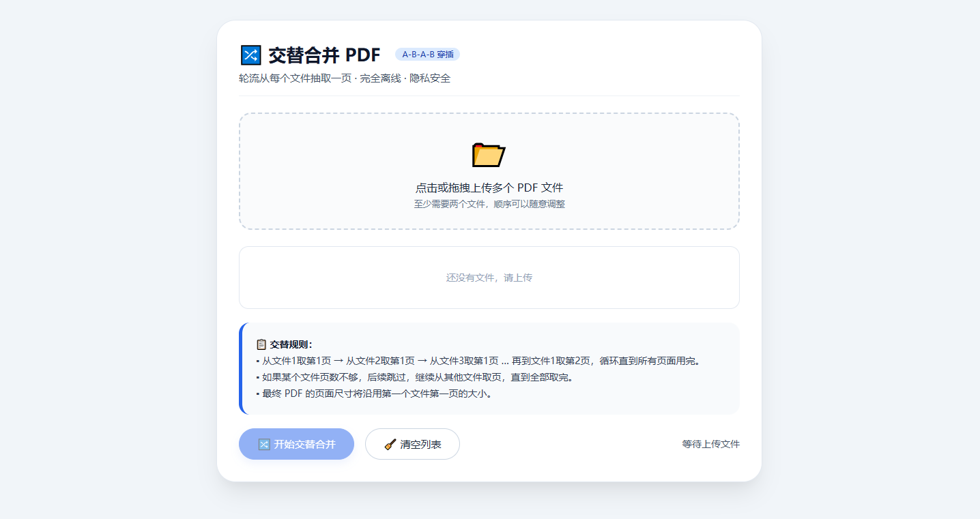Click the A-B-A-B 穿插 badge

tap(427, 55)
